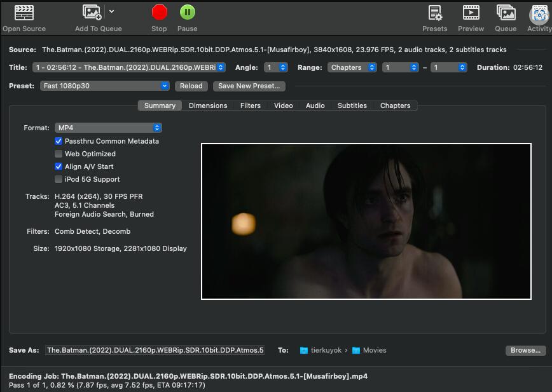Switch to the Video tab
Image resolution: width=552 pixels, height=392 pixels.
284,105
